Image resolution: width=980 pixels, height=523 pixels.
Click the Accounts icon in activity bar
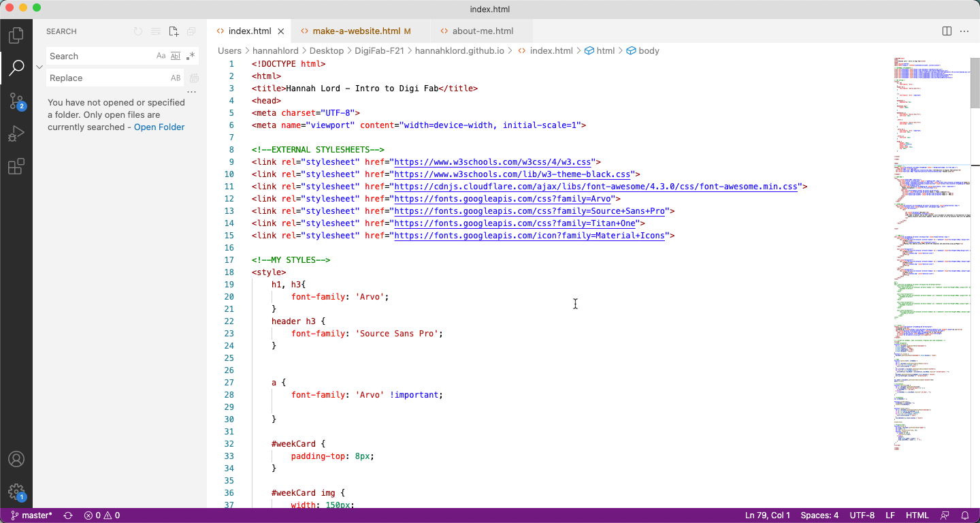16,459
